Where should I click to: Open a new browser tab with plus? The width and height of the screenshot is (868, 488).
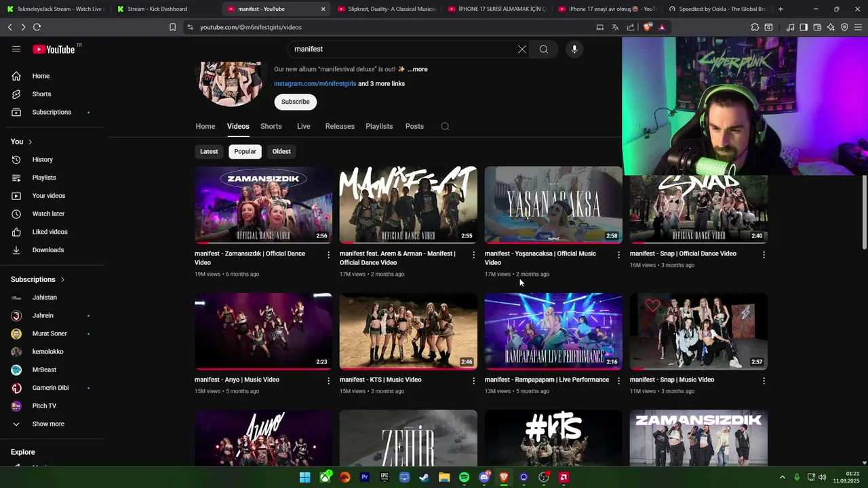click(x=781, y=9)
